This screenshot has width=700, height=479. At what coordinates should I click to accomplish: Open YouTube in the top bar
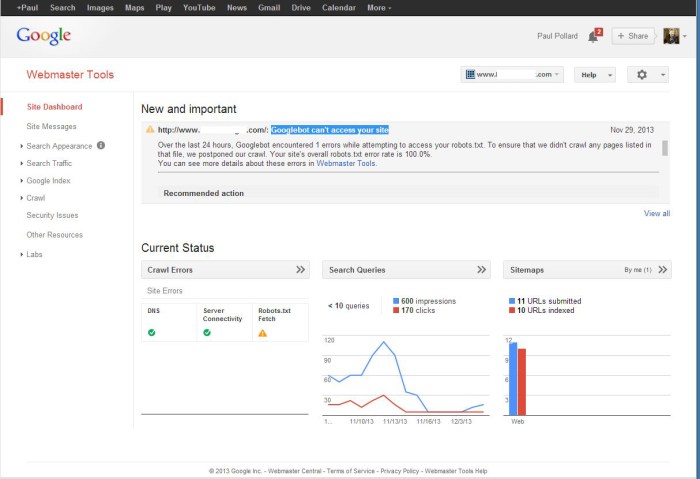pyautogui.click(x=199, y=8)
